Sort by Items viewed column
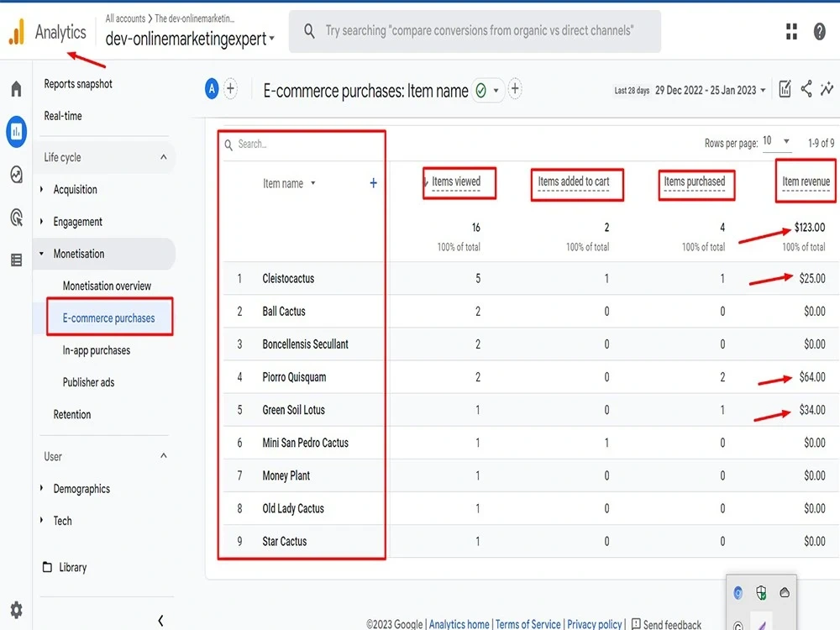This screenshot has width=840, height=630. pos(456,181)
